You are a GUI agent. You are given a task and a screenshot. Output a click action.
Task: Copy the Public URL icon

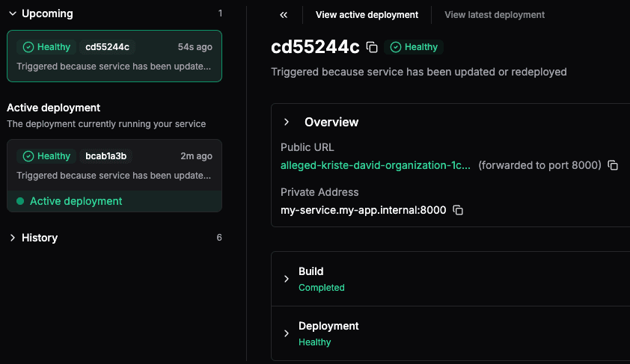click(x=613, y=165)
